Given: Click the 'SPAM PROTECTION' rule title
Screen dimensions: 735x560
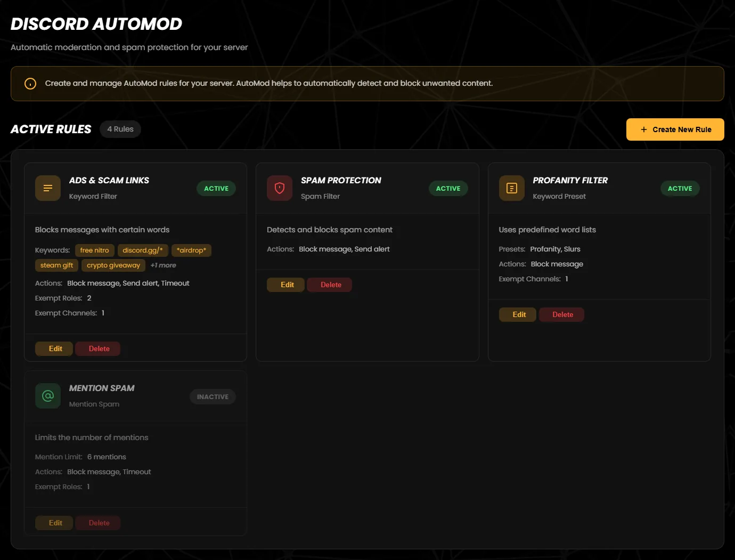Looking at the screenshot, I should click(341, 181).
